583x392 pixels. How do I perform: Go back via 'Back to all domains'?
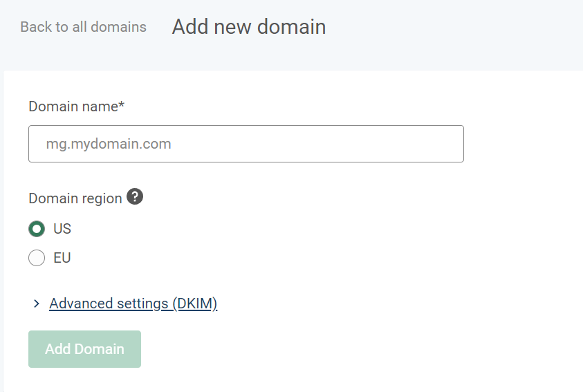83,27
